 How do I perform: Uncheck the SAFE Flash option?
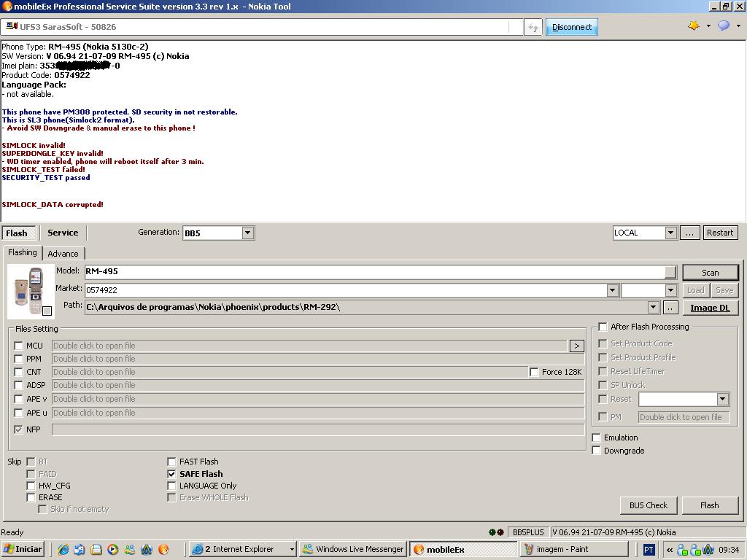(x=171, y=474)
